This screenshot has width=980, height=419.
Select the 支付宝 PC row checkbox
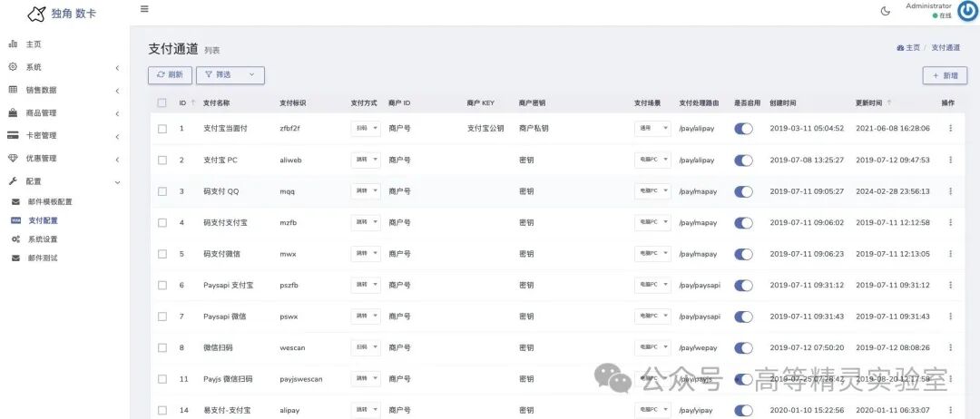coord(162,160)
